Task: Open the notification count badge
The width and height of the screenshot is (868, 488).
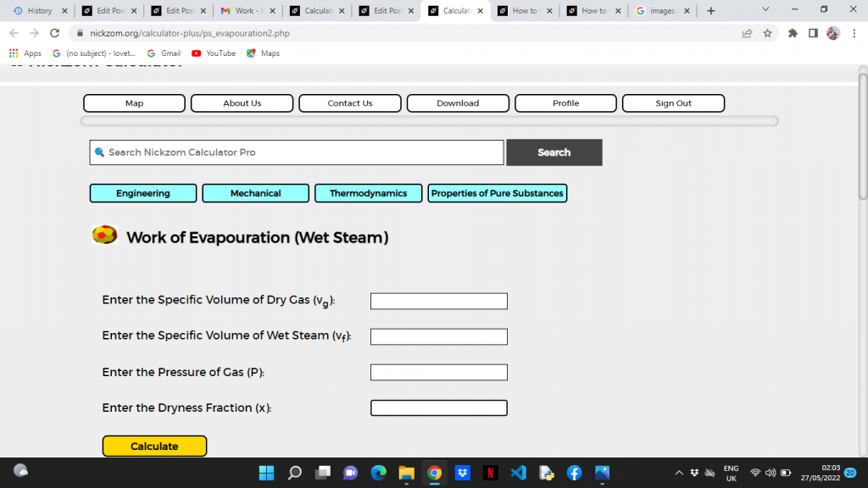Action: click(x=851, y=473)
